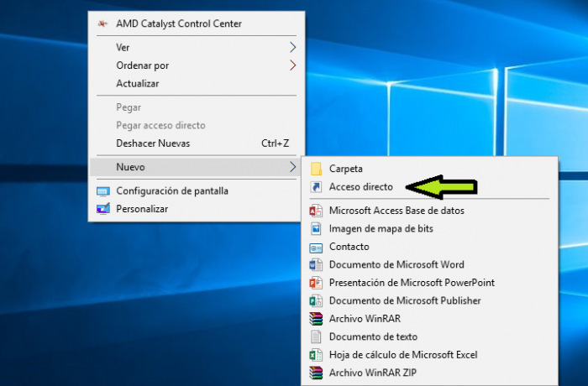Screen dimensions: 588x386
Task: Click the Archivo WinRAR books icon
Action: [x=316, y=319]
